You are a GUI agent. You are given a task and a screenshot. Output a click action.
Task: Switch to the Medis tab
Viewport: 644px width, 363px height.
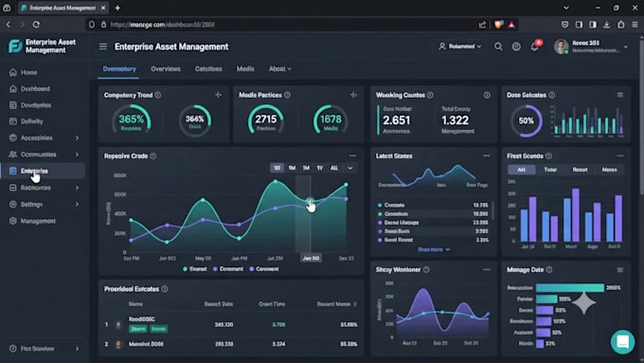coord(245,69)
